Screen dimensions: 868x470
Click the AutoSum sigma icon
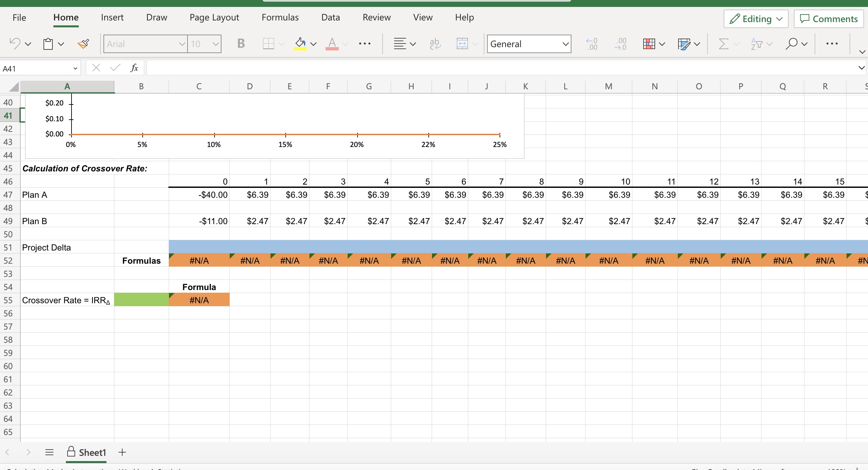tap(723, 44)
